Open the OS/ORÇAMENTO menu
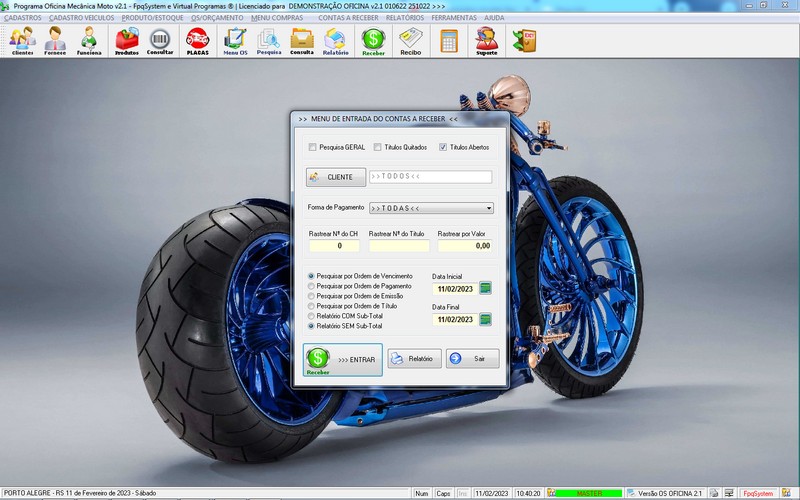This screenshot has width=800, height=500. click(x=217, y=18)
